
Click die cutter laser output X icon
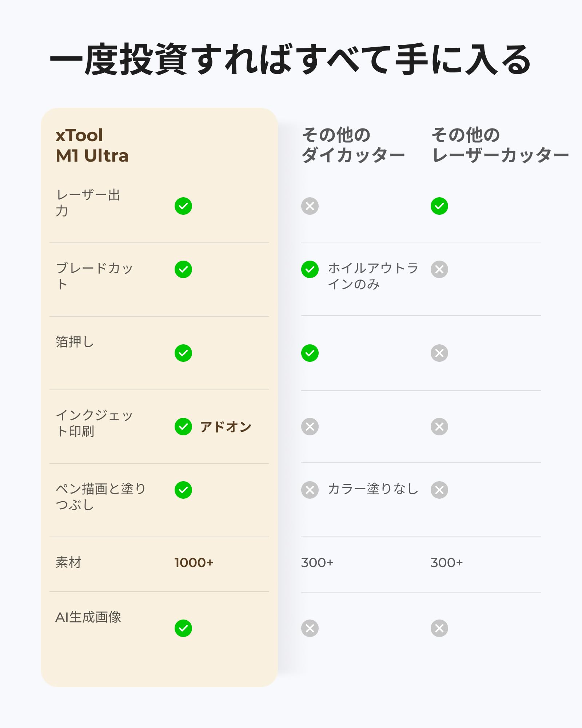click(310, 206)
